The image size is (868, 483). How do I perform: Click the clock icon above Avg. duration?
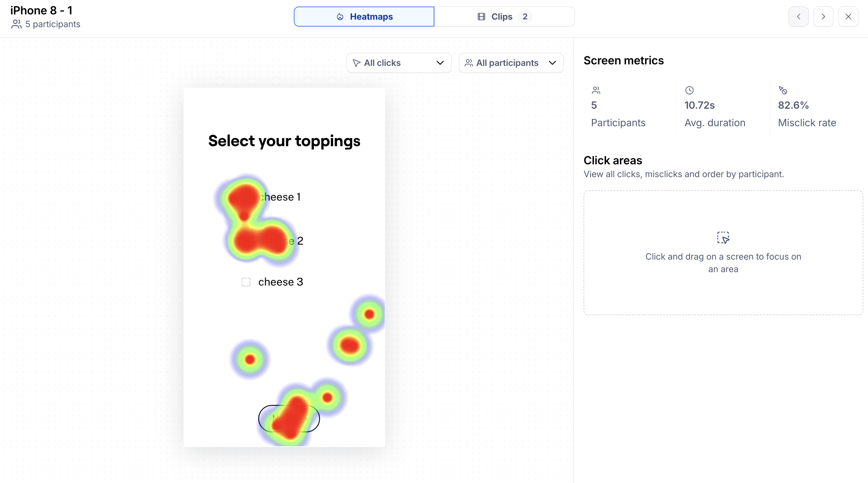click(689, 90)
